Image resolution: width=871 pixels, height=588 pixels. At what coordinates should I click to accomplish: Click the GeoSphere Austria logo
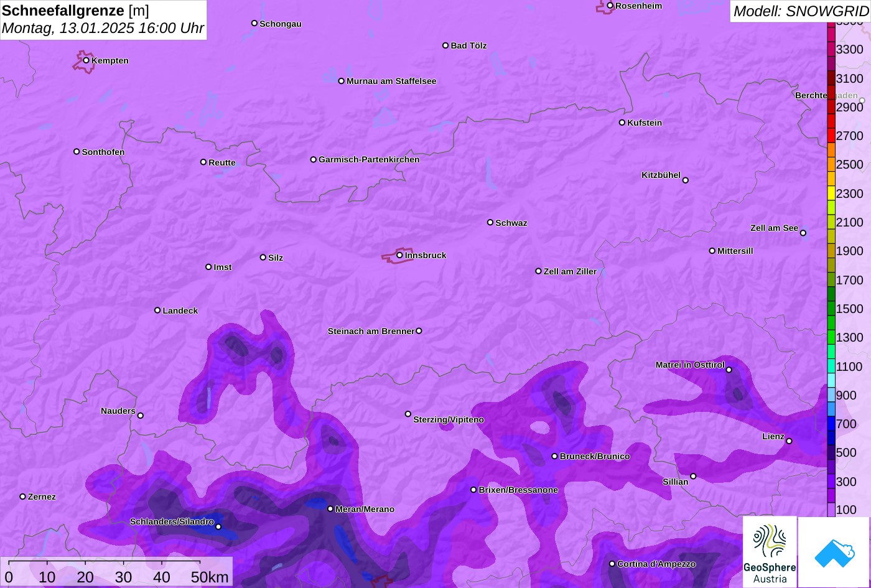770,552
